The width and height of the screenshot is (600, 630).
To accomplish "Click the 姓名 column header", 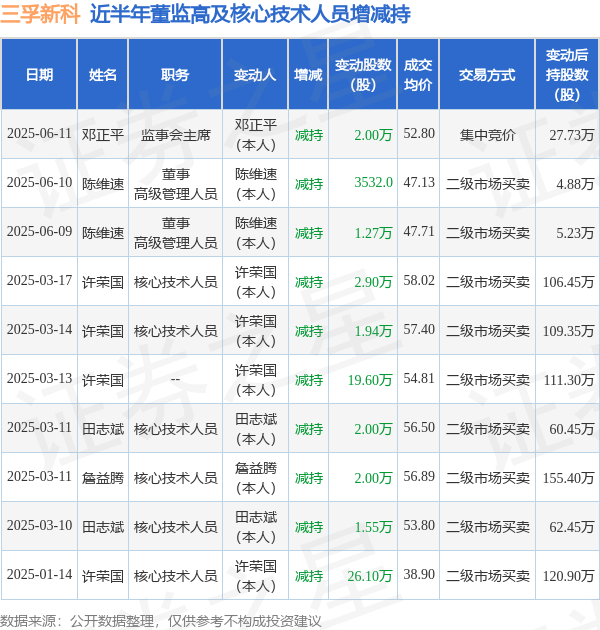I will click(x=102, y=75).
